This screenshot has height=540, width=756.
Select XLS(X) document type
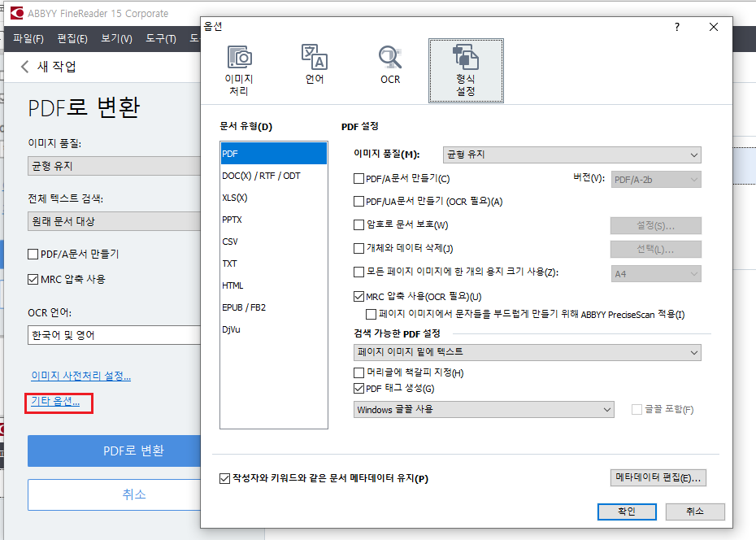point(273,198)
